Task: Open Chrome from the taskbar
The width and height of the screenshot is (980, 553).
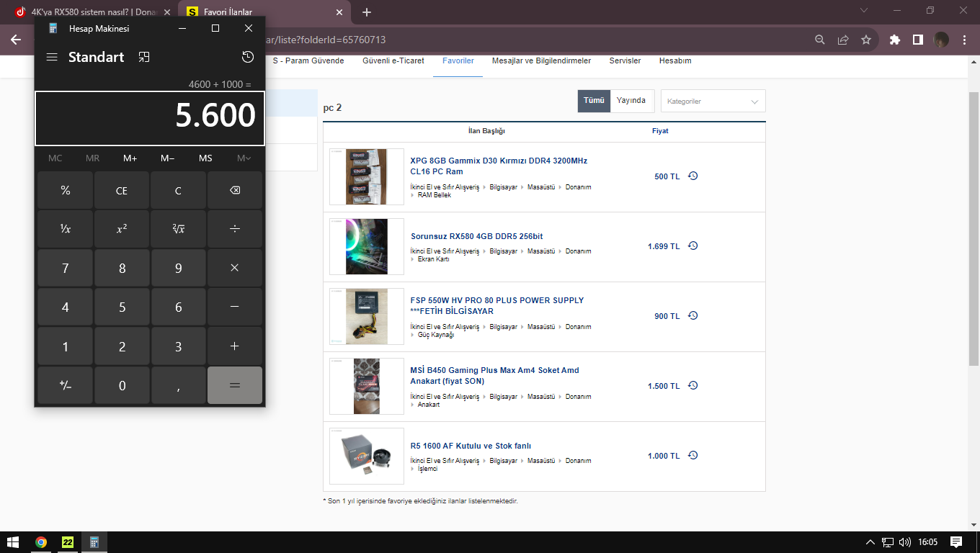Action: pos(41,542)
